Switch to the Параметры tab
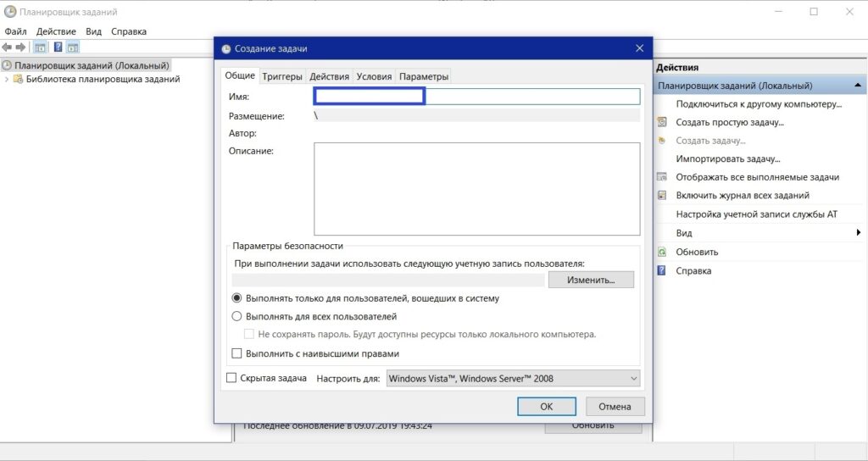This screenshot has width=868, height=461. pyautogui.click(x=424, y=76)
